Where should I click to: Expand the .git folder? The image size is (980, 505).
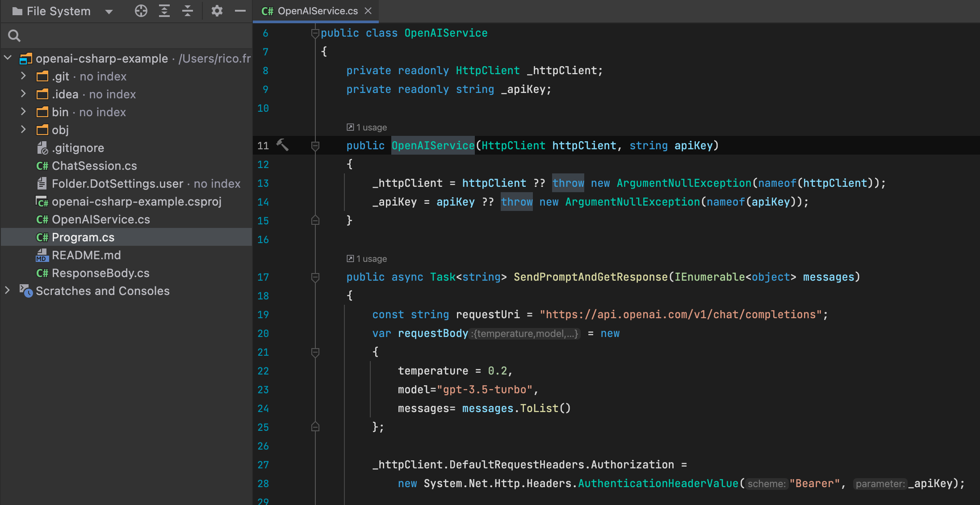[23, 76]
